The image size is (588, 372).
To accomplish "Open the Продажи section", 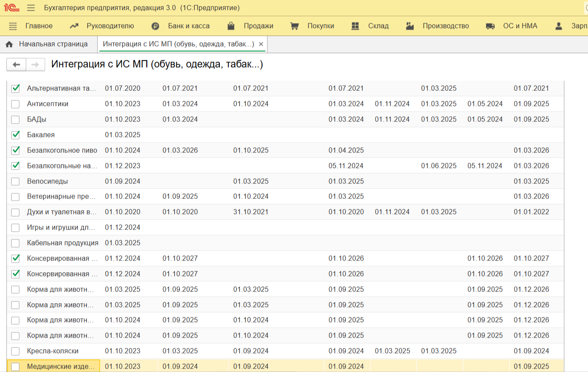I will [x=258, y=26].
